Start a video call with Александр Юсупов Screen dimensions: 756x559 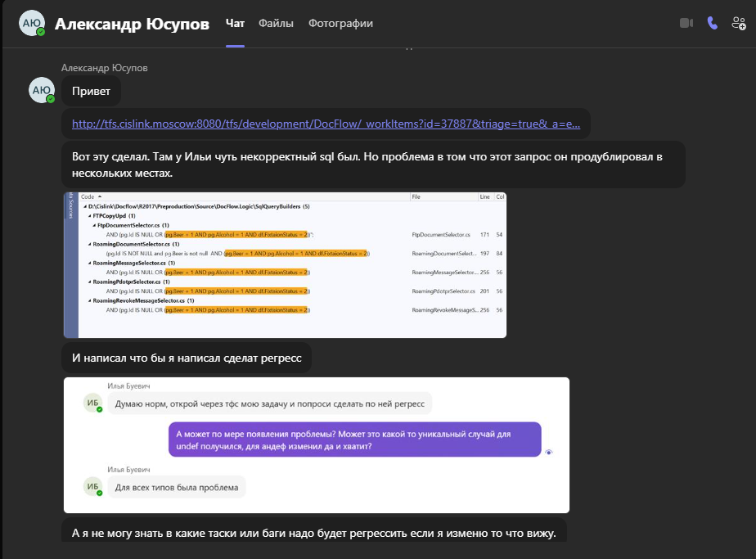686,23
